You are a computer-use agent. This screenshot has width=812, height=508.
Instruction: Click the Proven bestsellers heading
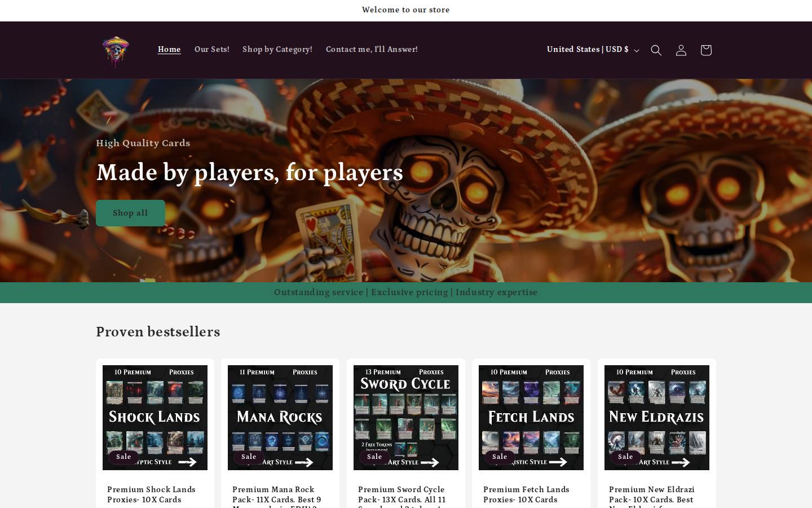[x=158, y=332]
